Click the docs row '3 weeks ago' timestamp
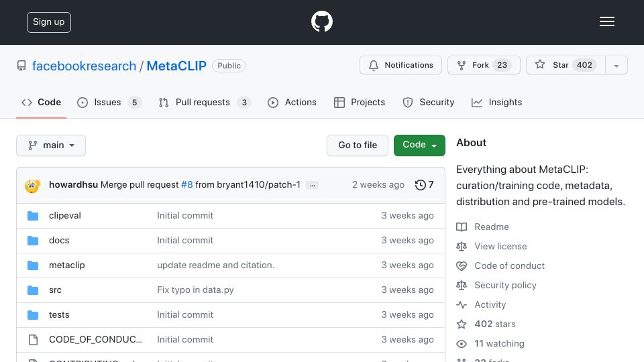Screen dimensions: 644x362 407,240
